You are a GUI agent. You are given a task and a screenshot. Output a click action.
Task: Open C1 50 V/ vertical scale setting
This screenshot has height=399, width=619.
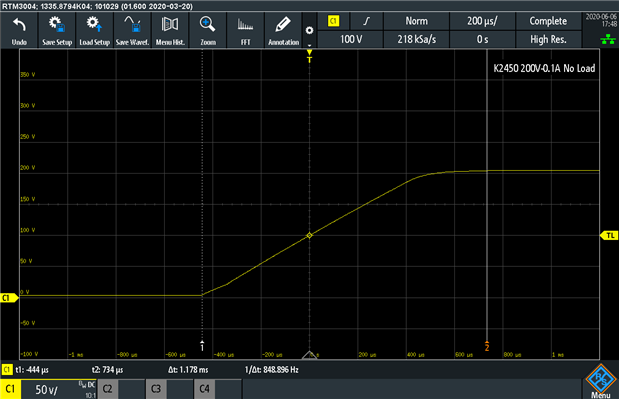coord(47,390)
